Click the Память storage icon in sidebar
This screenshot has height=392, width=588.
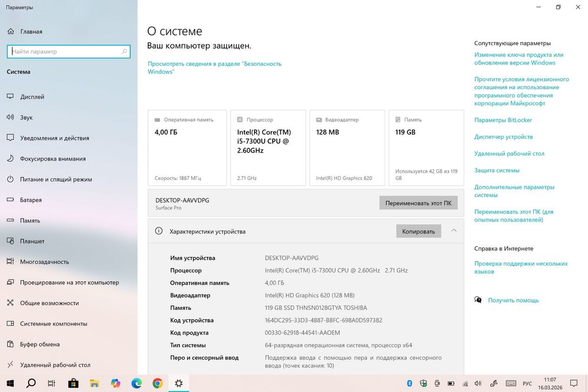(x=11, y=220)
